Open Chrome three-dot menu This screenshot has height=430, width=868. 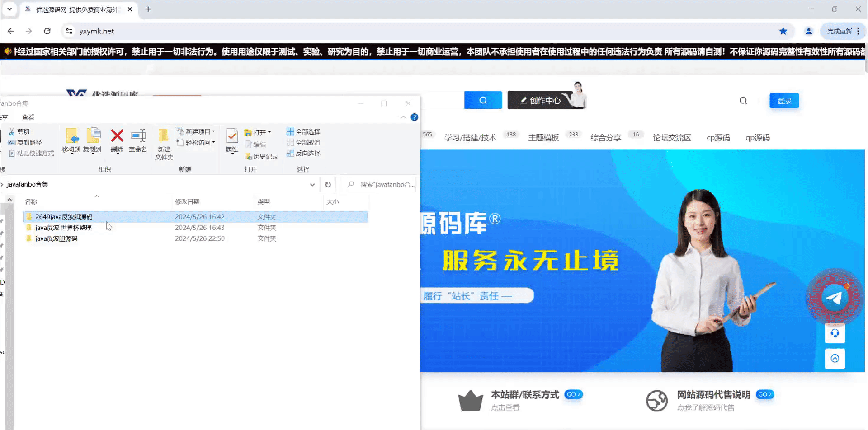pos(858,31)
